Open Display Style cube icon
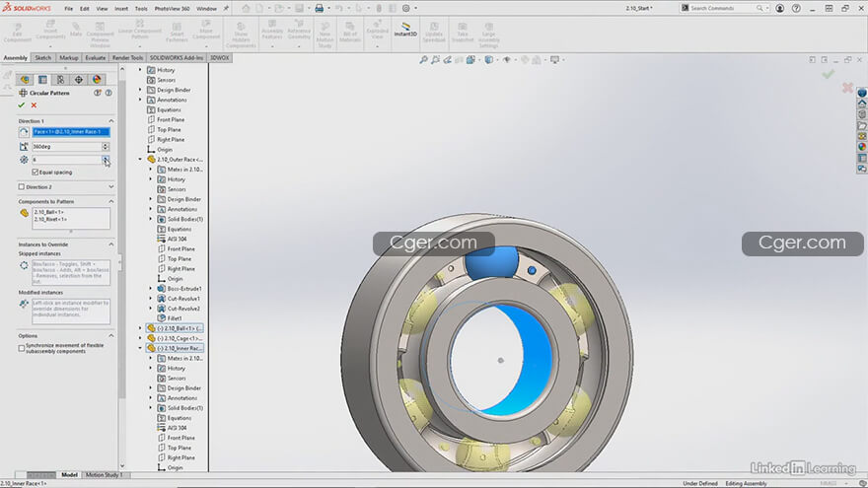The height and width of the screenshot is (488, 868). 489,60
